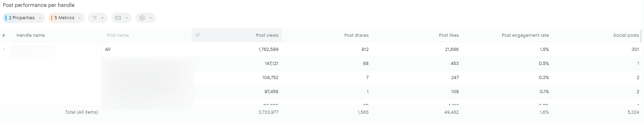Open the settings gear icon
The height and width of the screenshot is (124, 644).
(142, 18)
